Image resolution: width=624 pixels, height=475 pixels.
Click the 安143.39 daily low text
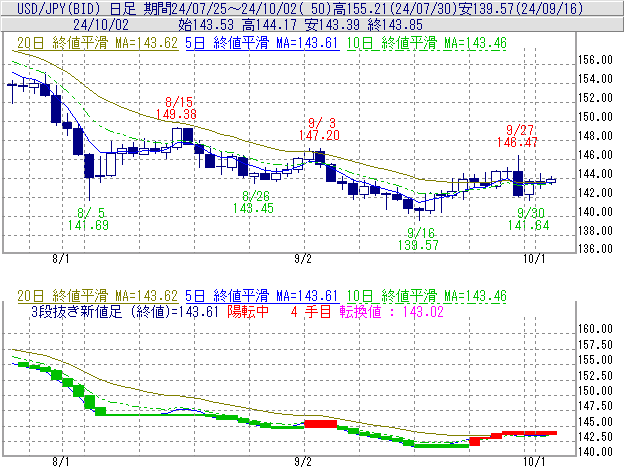coord(333,25)
